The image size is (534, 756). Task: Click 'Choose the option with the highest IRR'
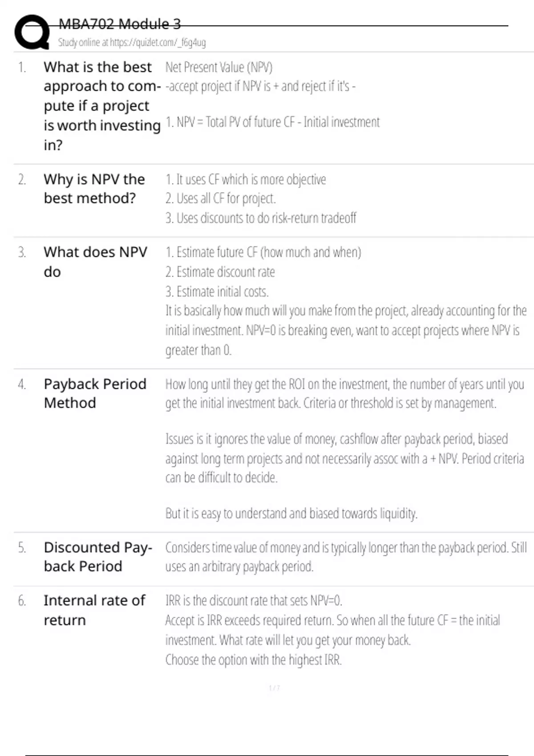[253, 660]
